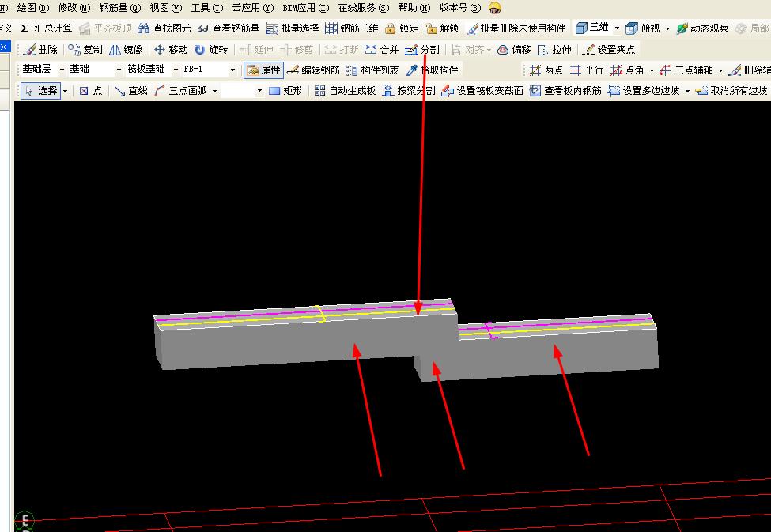Select the 旋转 (rotate) tool

(211, 50)
